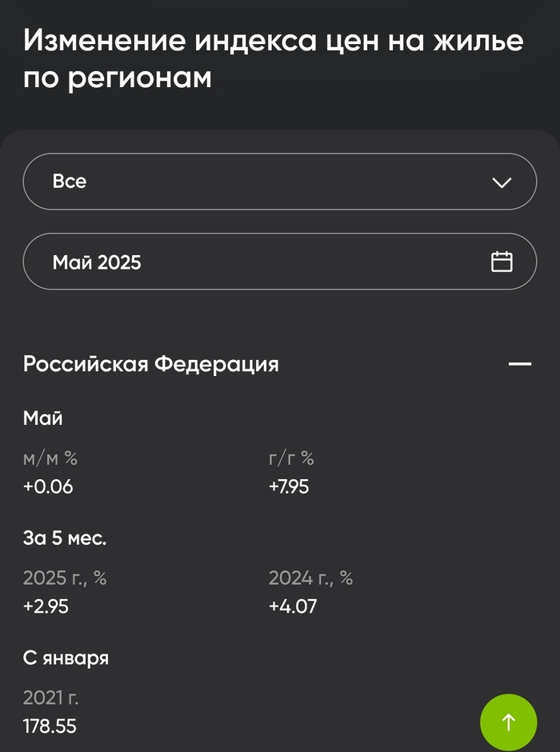560x752 pixels.
Task: Select the "+4.07" value
Action: click(293, 606)
